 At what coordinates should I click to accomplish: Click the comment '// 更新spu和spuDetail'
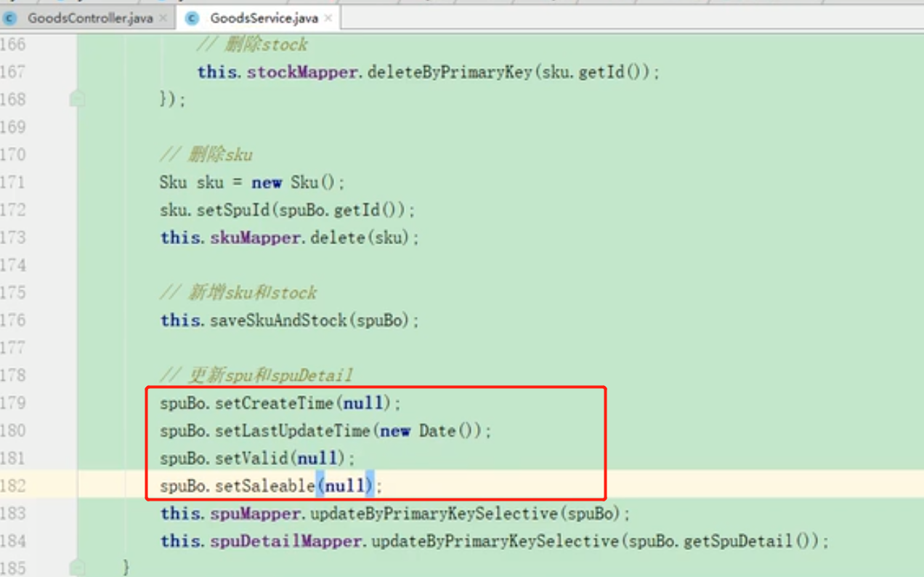pos(256,376)
